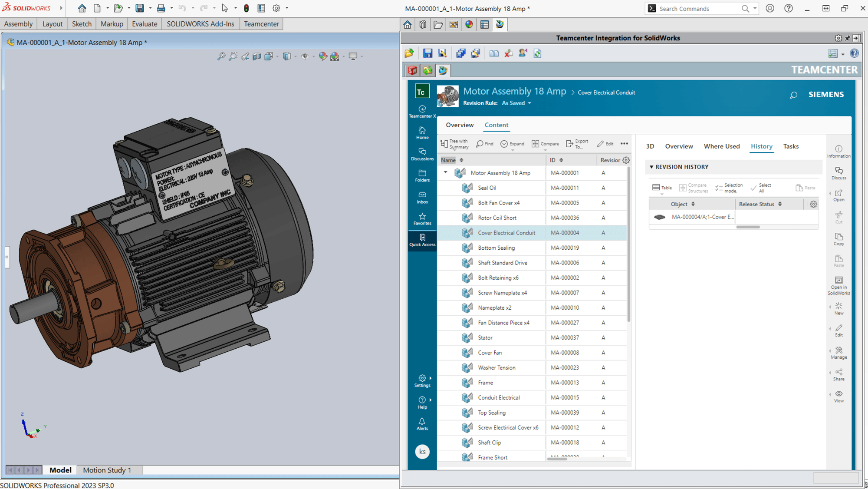Image resolution: width=868 pixels, height=489 pixels.
Task: Click the More options ellipsis button
Action: click(x=625, y=144)
